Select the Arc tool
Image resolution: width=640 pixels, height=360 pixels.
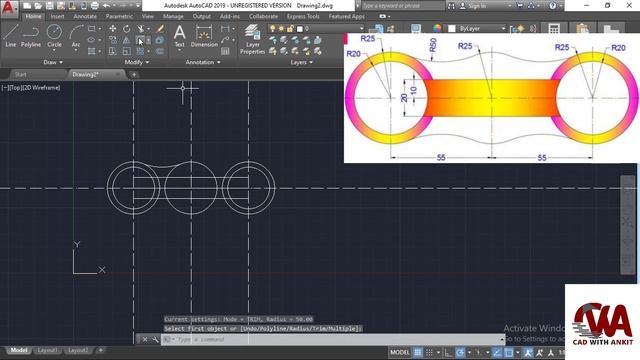76,36
